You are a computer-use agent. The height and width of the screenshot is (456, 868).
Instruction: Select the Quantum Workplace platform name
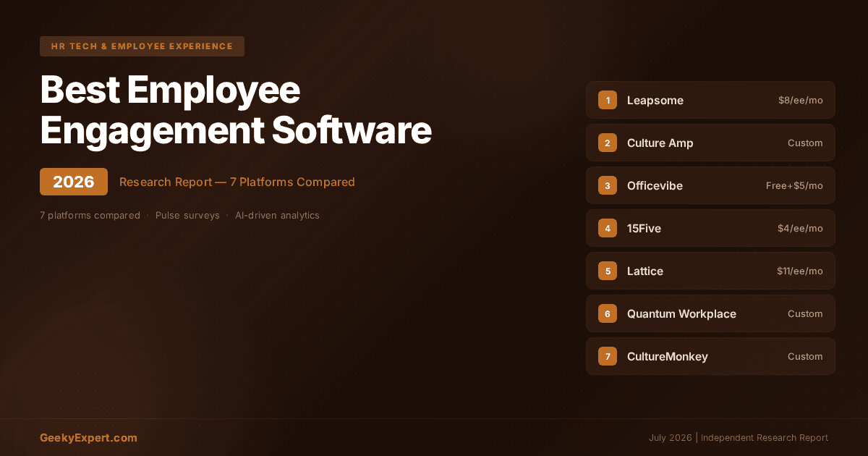681,313
